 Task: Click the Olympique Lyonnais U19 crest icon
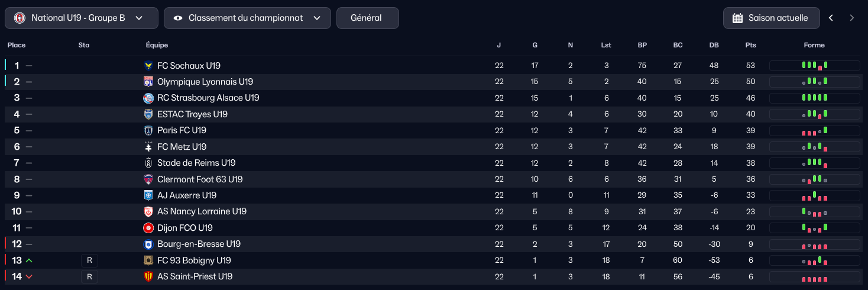[148, 82]
